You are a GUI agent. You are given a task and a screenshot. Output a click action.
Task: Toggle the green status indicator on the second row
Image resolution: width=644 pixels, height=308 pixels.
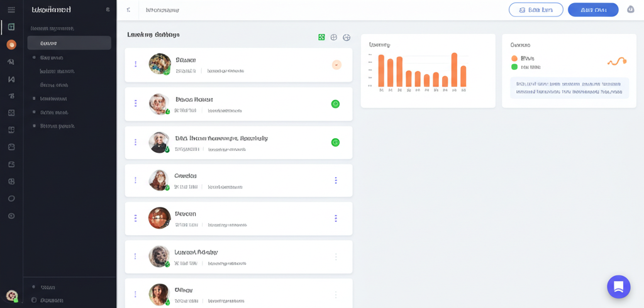335,104
